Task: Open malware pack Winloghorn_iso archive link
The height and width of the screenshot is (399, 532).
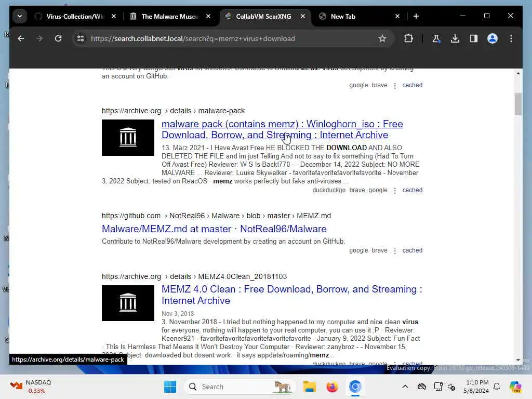Action: [282, 129]
